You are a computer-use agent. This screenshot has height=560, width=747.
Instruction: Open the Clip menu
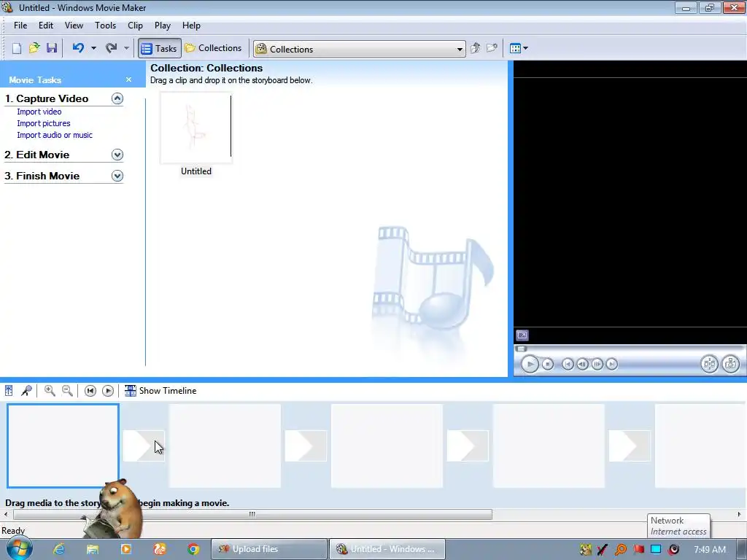135,26
